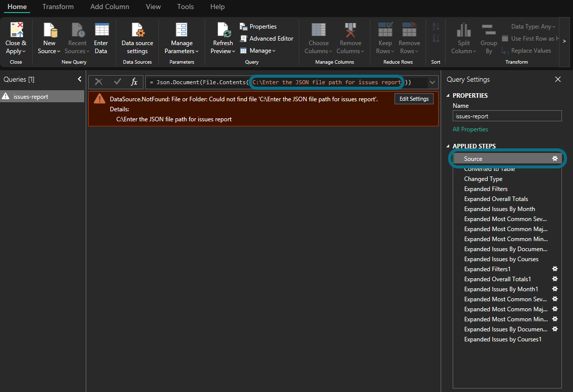The height and width of the screenshot is (392, 573).
Task: Open the Data Type: Any dropdown
Action: coord(533,26)
